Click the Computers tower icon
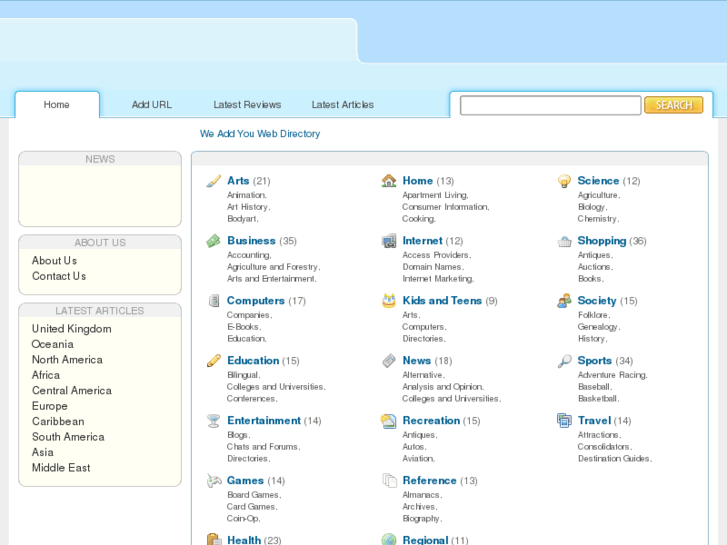This screenshot has width=727, height=545. 213,301
